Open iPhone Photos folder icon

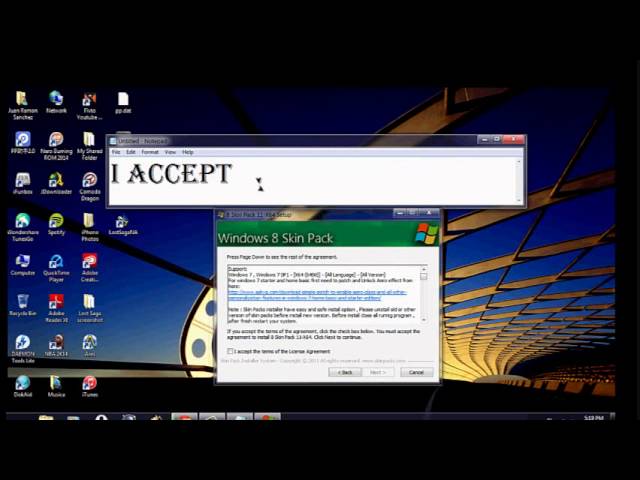[x=89, y=227]
